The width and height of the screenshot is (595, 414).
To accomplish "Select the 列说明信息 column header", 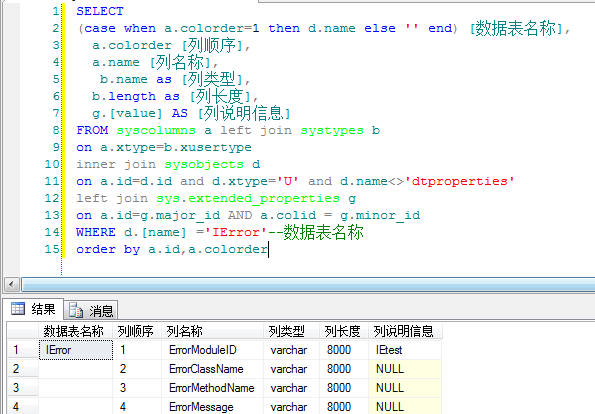I will pyautogui.click(x=405, y=331).
